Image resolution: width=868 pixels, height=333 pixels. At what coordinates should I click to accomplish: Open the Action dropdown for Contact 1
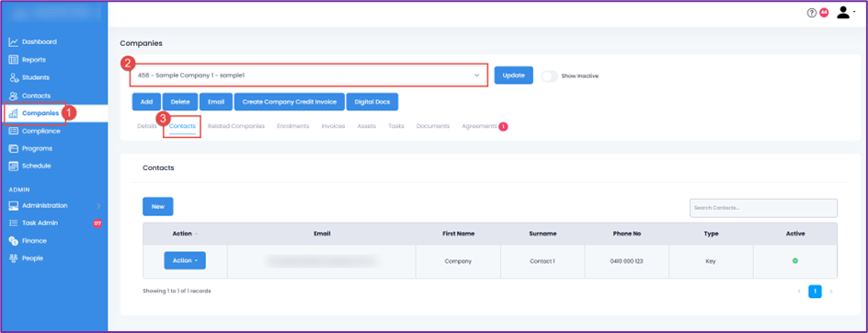pyautogui.click(x=185, y=260)
